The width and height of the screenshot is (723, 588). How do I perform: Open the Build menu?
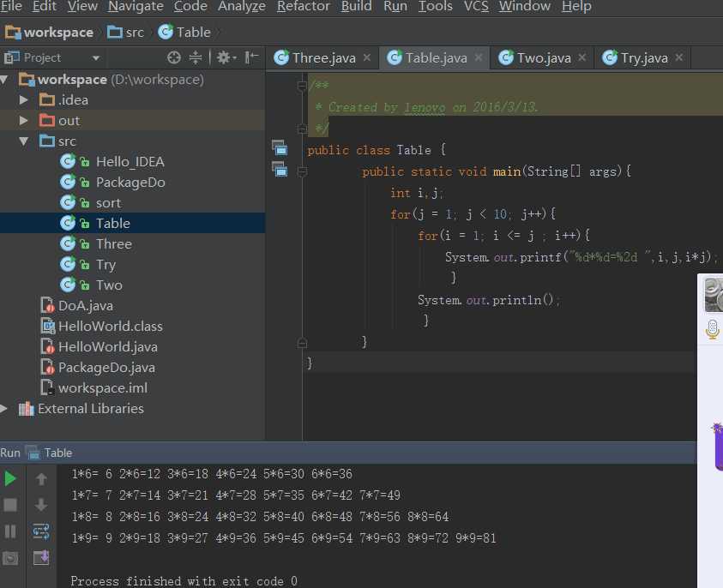pos(356,6)
